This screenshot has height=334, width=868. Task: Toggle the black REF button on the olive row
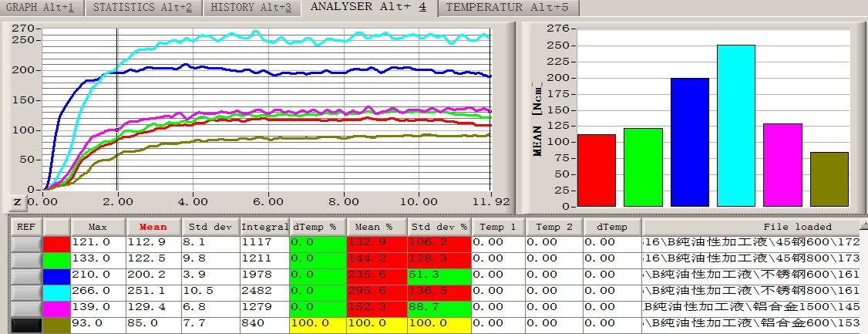(26, 323)
